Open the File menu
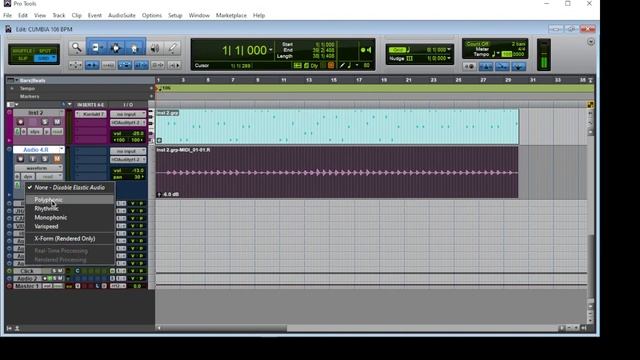 coord(7,16)
